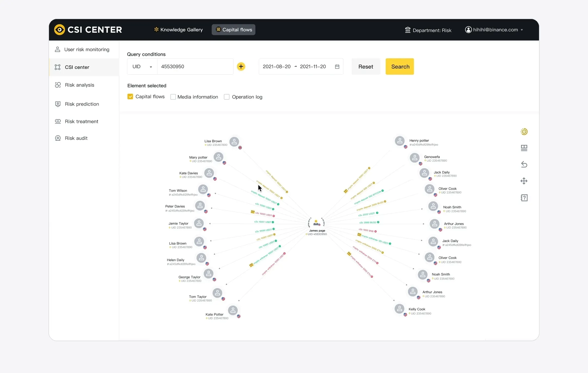
Task: Select Kelly Cook's avatar node
Action: coord(399,309)
